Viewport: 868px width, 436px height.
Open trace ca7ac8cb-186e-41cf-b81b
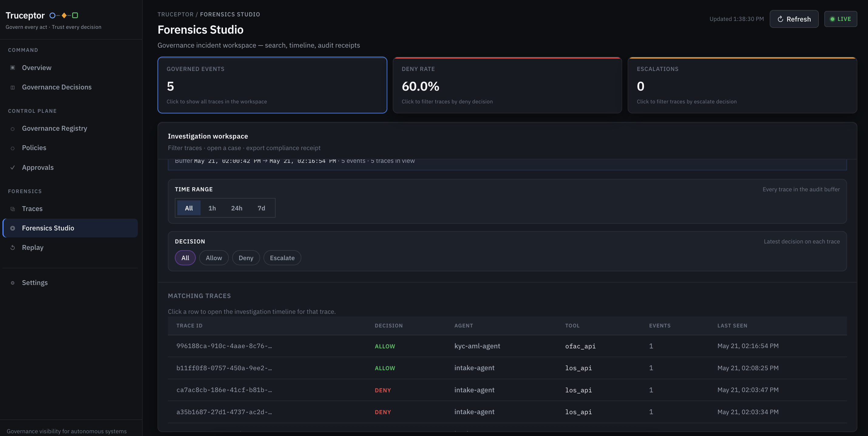pyautogui.click(x=507, y=390)
